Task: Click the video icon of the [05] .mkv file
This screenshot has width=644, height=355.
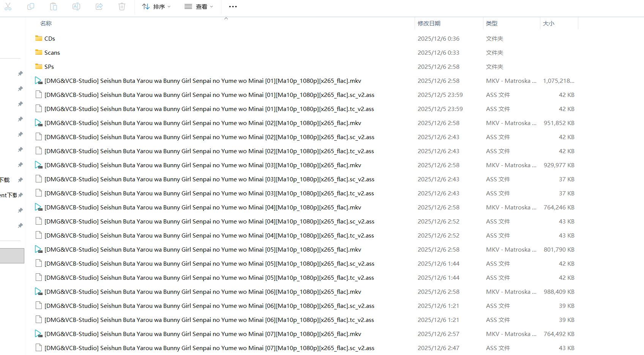Action: coord(39,249)
